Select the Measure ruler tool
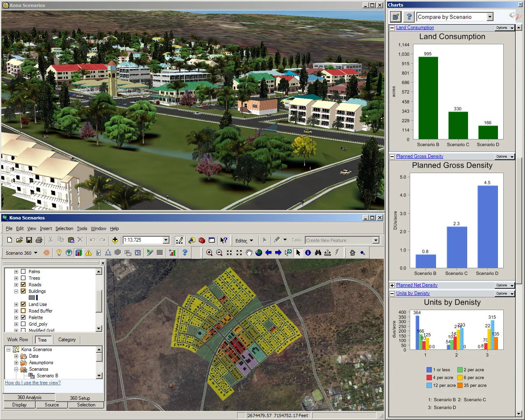The height and width of the screenshot is (420, 525). pyautogui.click(x=328, y=253)
